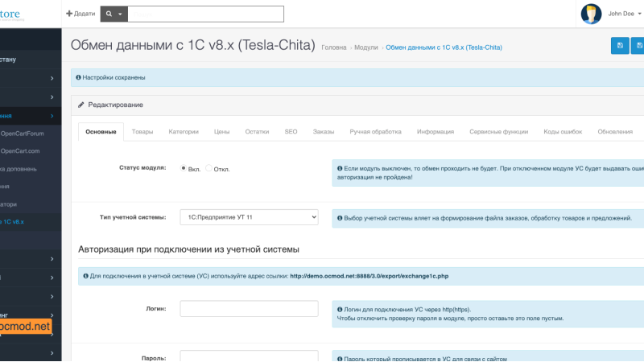This screenshot has width=644, height=362.
Task: Open the Заказы tab
Action: [324, 132]
